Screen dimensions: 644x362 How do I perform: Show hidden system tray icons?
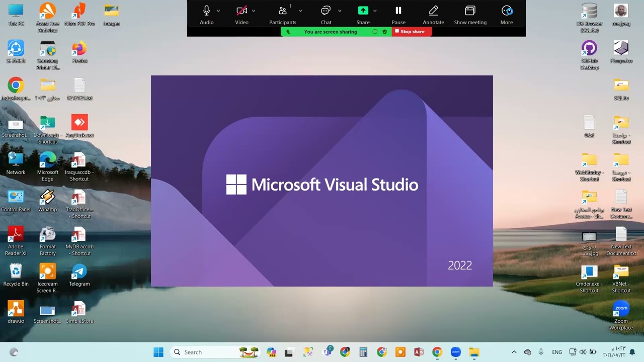click(514, 352)
